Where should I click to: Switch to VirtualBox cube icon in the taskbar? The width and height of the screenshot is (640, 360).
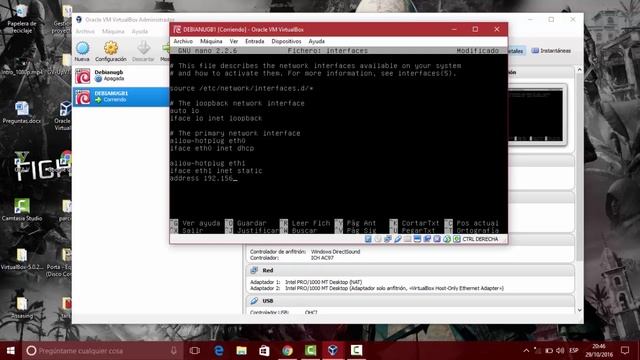pos(333,350)
